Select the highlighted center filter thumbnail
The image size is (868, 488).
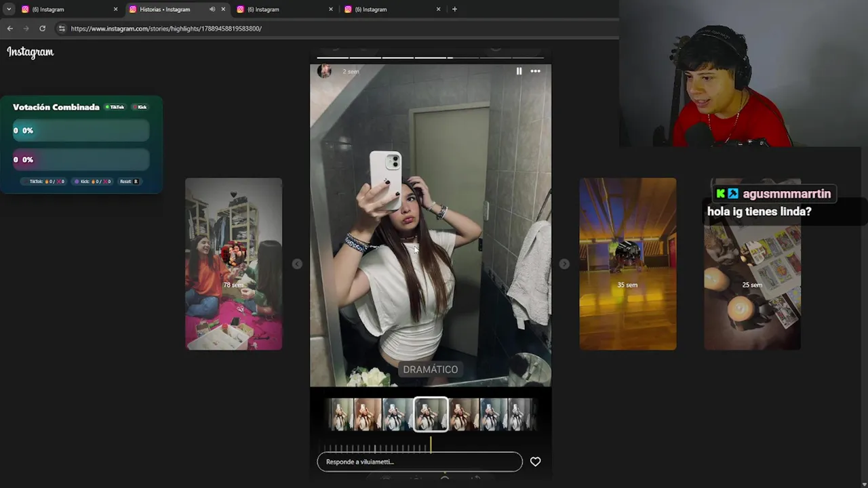[x=431, y=414]
